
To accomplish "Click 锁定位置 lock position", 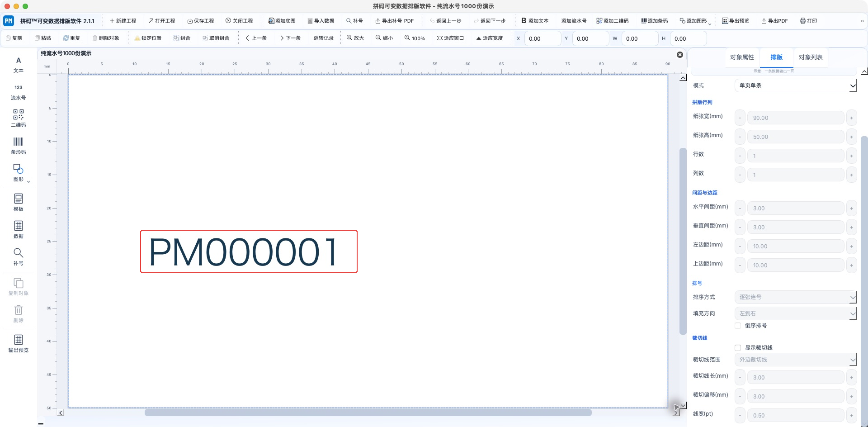I will pos(148,38).
